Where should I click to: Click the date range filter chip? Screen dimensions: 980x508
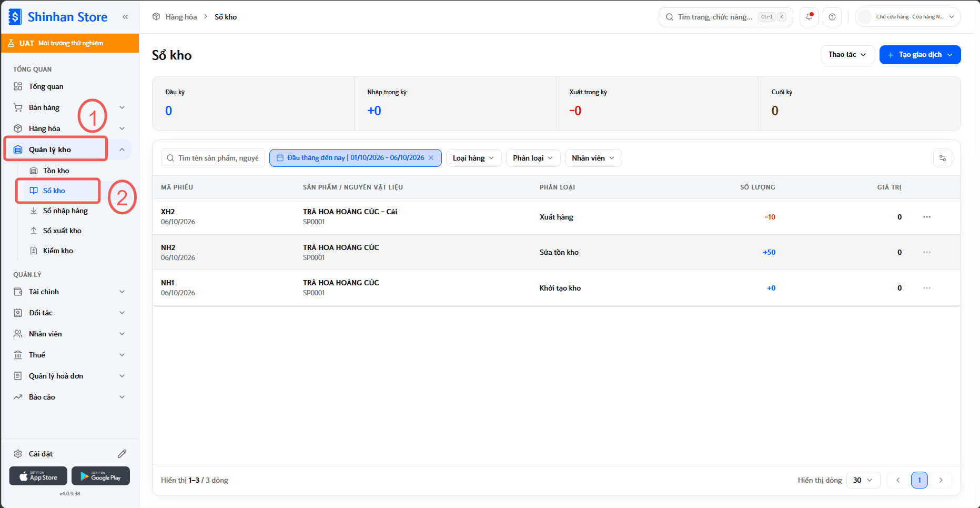[x=355, y=158]
